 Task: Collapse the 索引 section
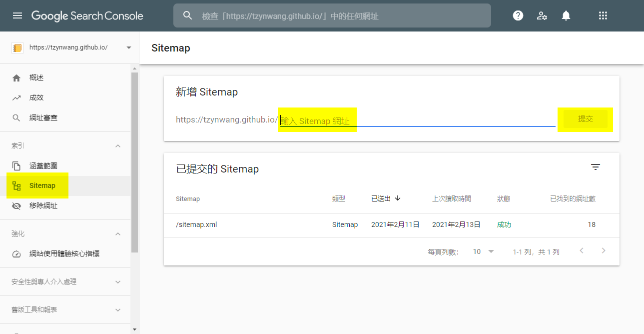tap(118, 146)
